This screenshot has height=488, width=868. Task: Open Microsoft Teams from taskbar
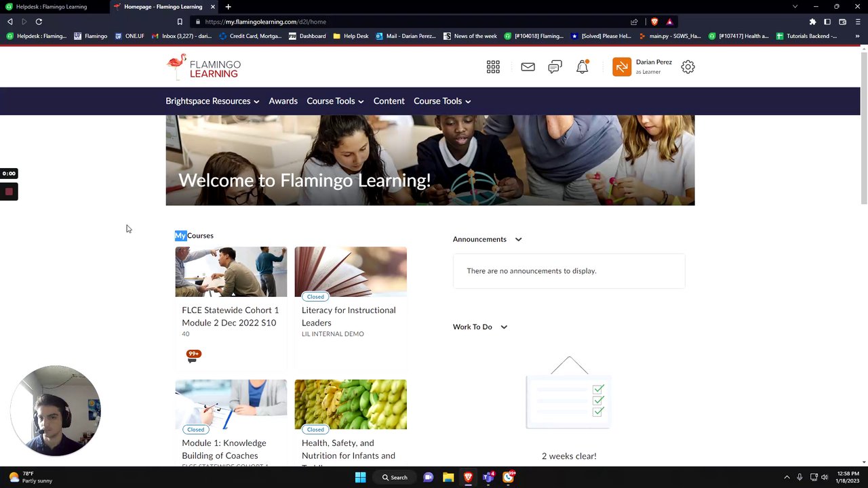488,477
